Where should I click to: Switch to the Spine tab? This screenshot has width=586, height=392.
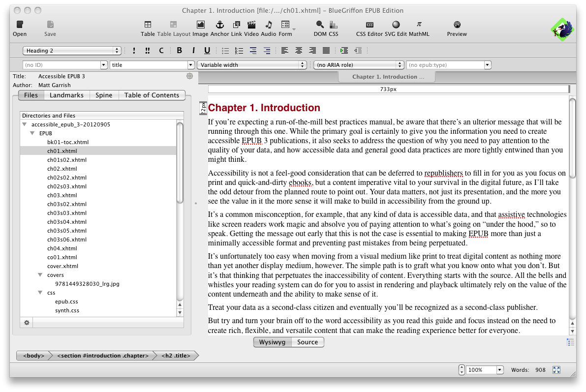(x=104, y=95)
